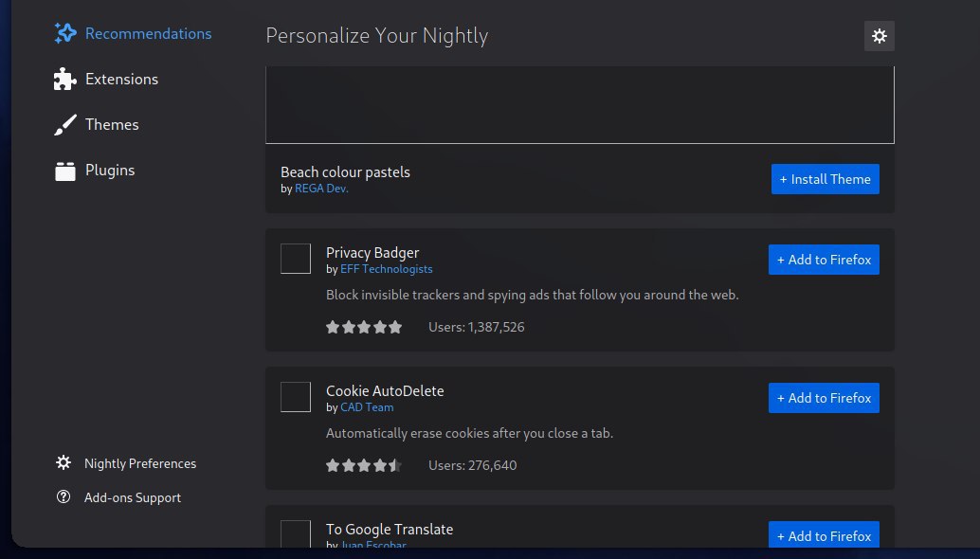
Task: Open the Recommendations sparkle icon
Action: [x=65, y=33]
